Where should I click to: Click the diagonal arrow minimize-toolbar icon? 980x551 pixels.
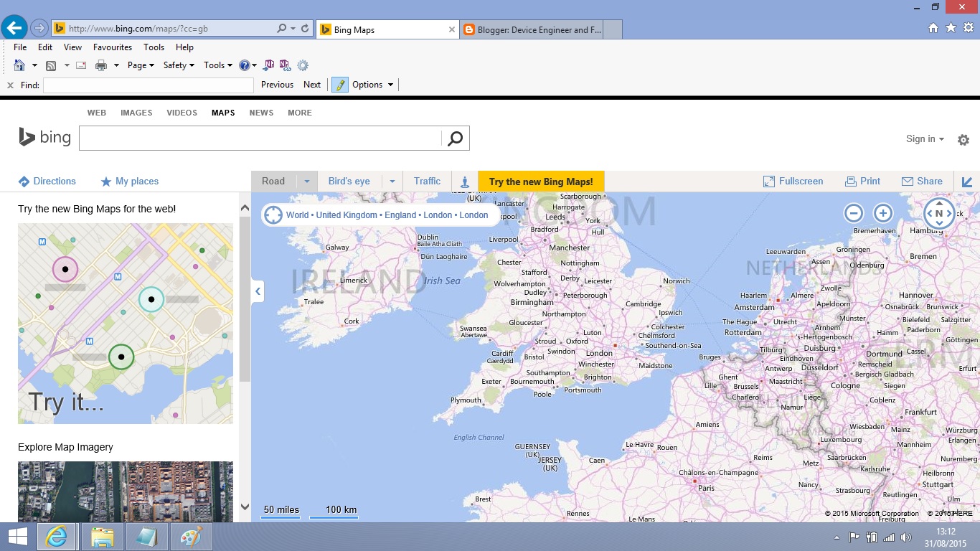tap(967, 182)
